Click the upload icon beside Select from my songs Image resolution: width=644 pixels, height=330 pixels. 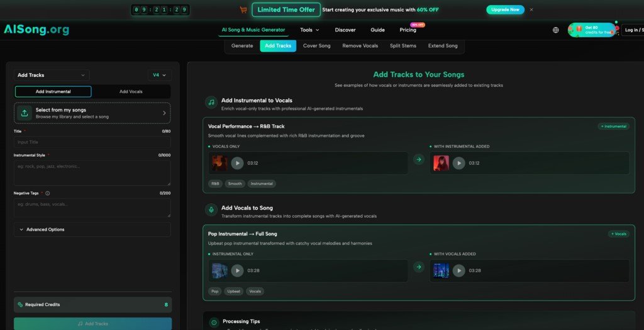pos(25,113)
